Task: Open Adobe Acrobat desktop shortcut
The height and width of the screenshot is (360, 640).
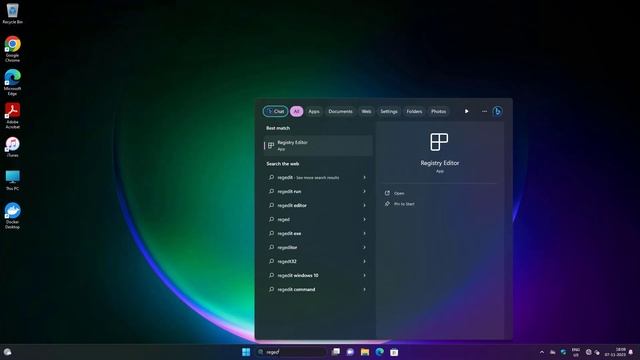Action: 12,116
